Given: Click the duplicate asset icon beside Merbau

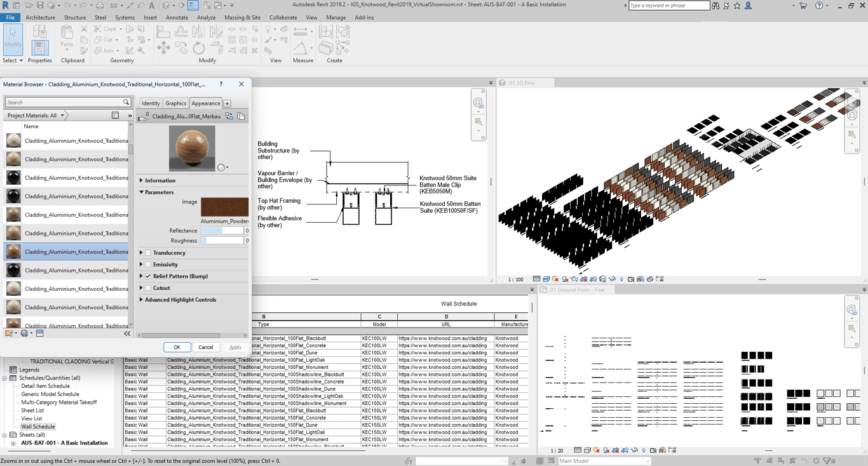Looking at the screenshot, I should 241,117.
